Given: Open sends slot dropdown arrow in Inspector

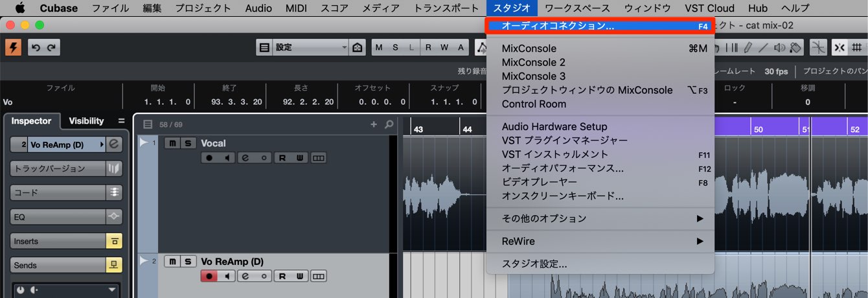Looking at the screenshot, I should click(113, 290).
